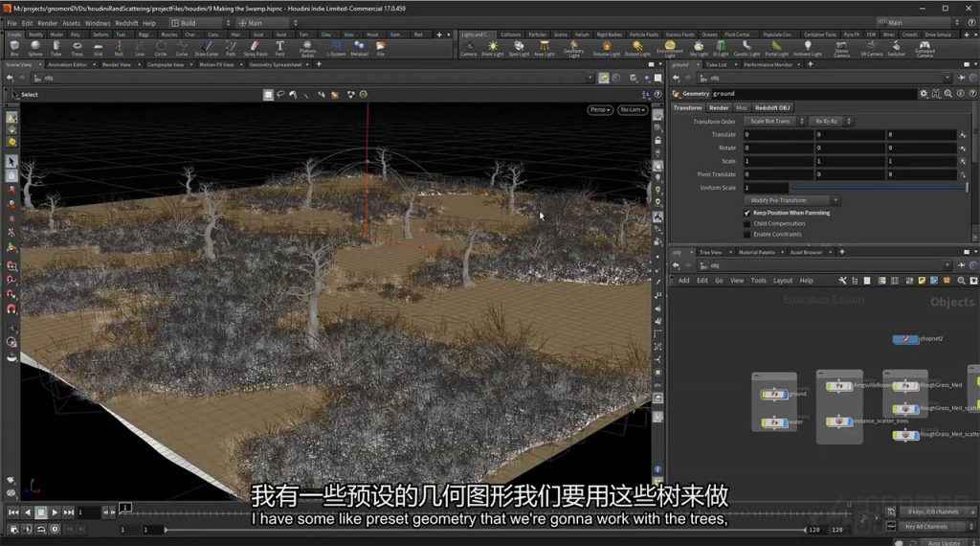
Task: Select the Torus shelf tool
Action: pos(77,48)
